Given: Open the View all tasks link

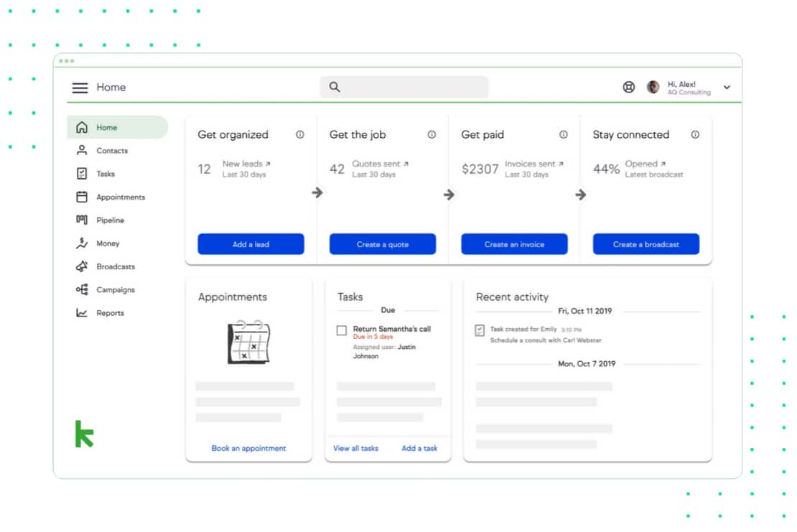Looking at the screenshot, I should [x=355, y=448].
